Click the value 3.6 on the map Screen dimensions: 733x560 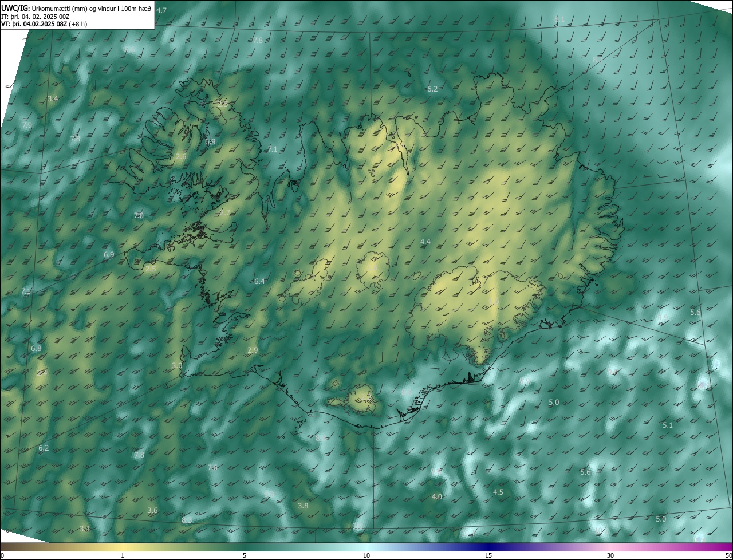point(152,510)
